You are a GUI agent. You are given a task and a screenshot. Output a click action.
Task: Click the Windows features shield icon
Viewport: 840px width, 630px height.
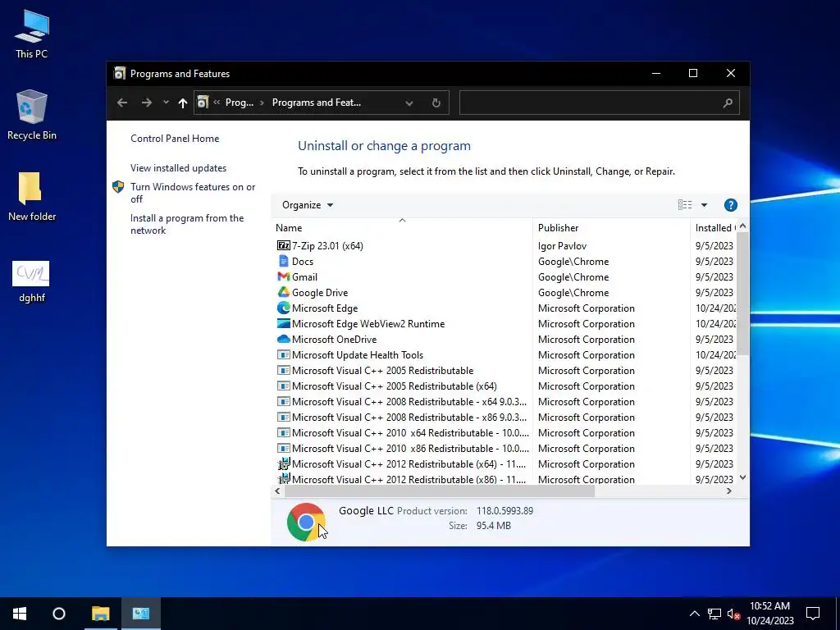[118, 186]
